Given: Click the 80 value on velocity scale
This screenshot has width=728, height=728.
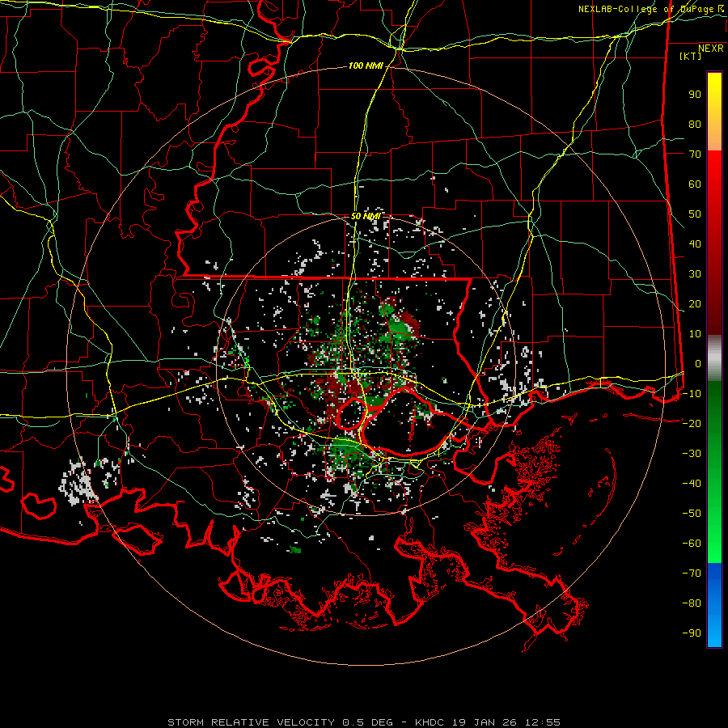Looking at the screenshot, I should 695,125.
